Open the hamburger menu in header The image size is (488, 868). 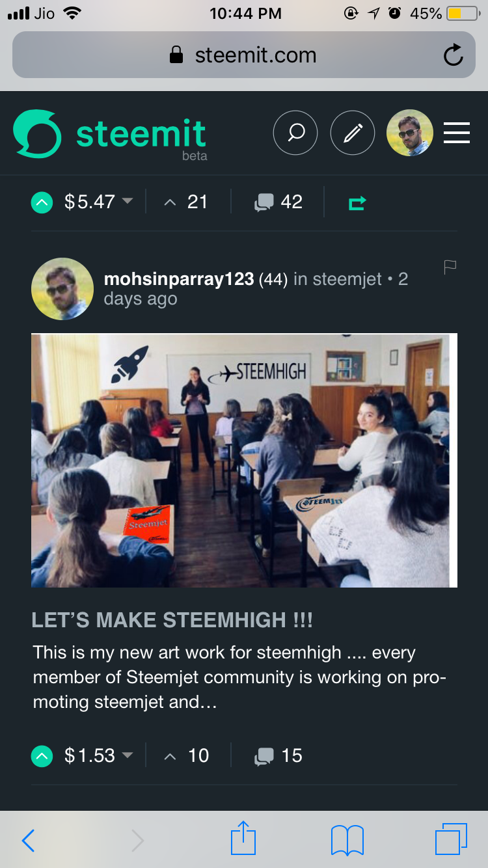[x=457, y=133]
